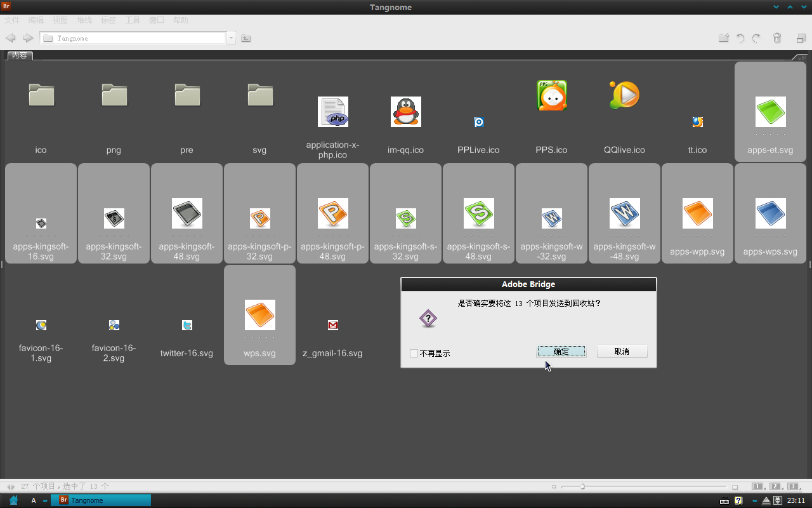
Task: Switch to workspace 2 button
Action: [x=775, y=486]
